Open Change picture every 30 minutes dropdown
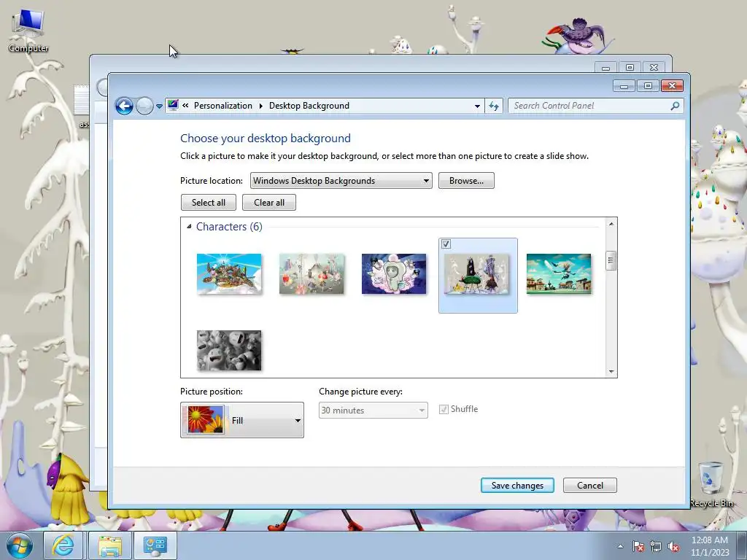This screenshot has height=560, width=747. pyautogui.click(x=373, y=410)
